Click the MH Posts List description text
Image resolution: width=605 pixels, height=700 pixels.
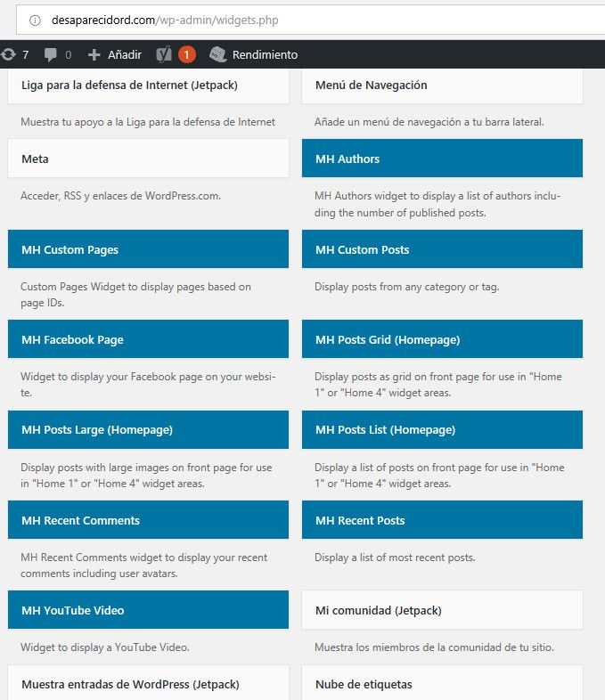[439, 476]
